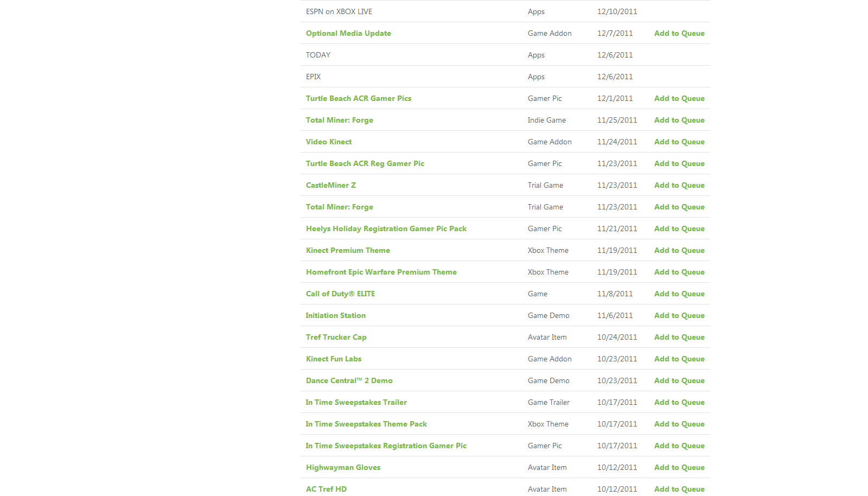
Task: Select the Game type cell for Call of Duty ELITE
Action: coord(538,294)
